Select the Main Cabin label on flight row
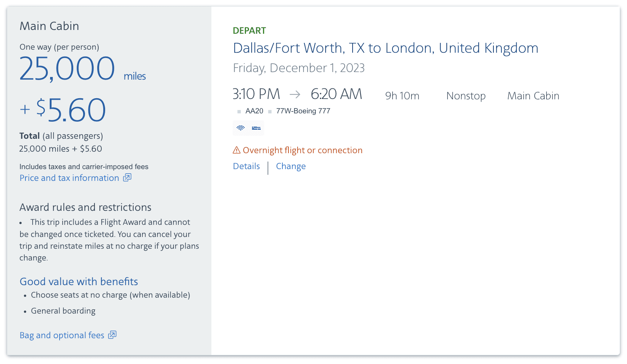 coord(533,96)
